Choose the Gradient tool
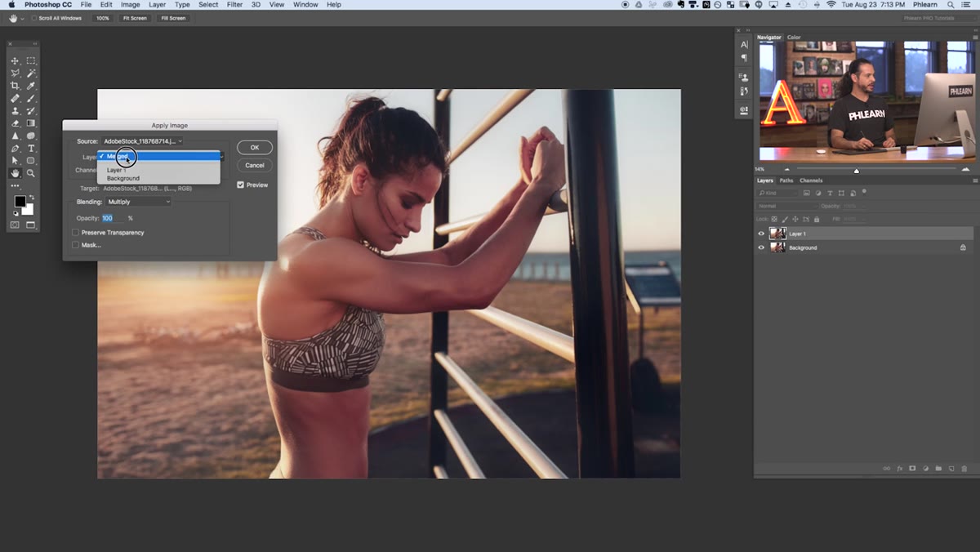The image size is (980, 552). tap(31, 123)
